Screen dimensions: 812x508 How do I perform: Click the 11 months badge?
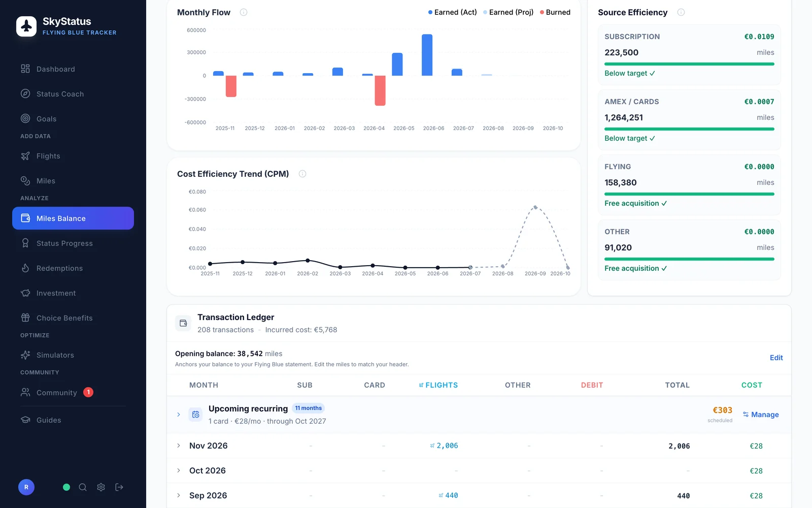[308, 408]
